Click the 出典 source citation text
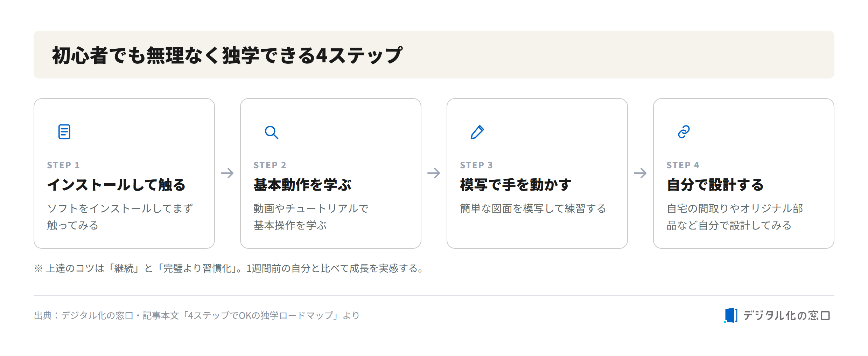This screenshot has width=868, height=356. 197,315
